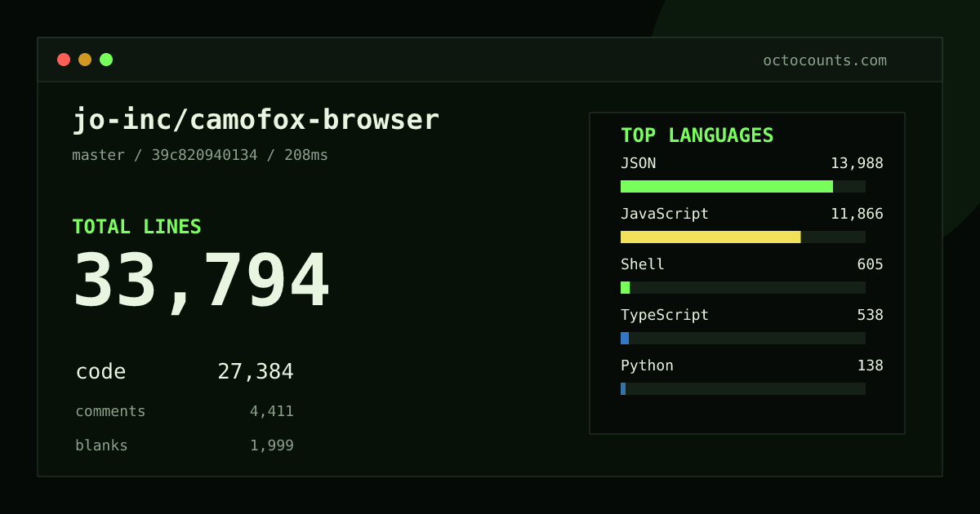
Task: Click the JavaScript language label
Action: (665, 214)
